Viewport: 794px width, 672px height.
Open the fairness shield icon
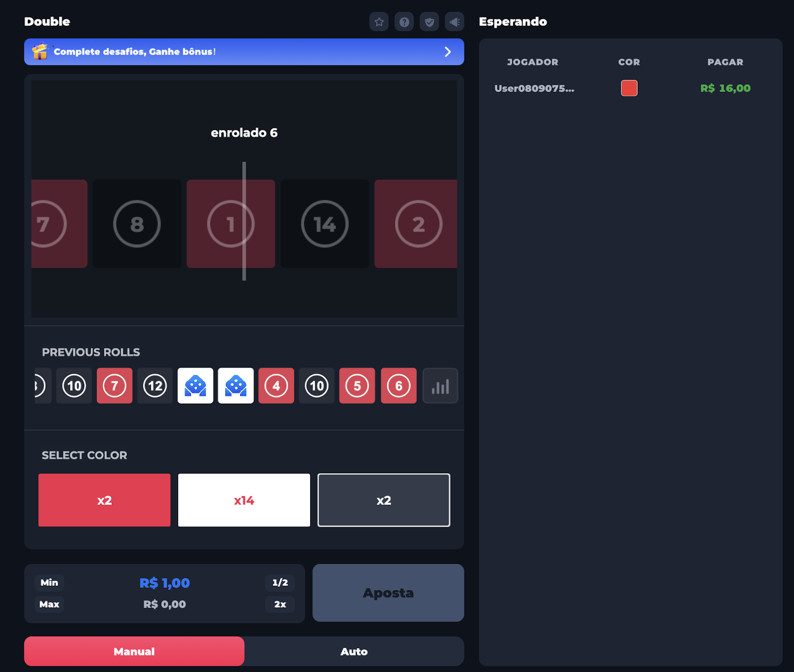[x=429, y=22]
